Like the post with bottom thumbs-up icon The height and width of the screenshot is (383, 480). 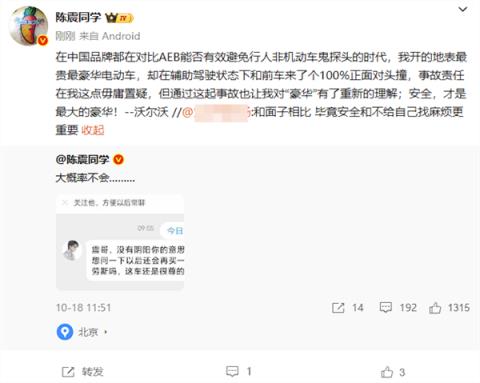tap(387, 372)
